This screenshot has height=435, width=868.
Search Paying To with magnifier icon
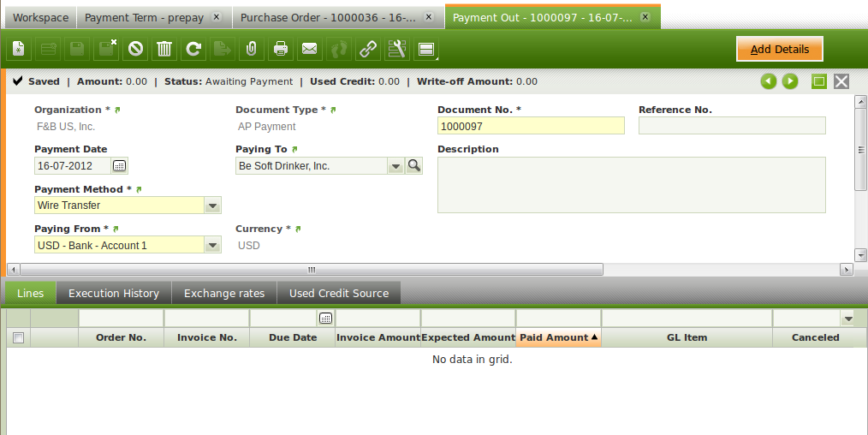coord(414,166)
